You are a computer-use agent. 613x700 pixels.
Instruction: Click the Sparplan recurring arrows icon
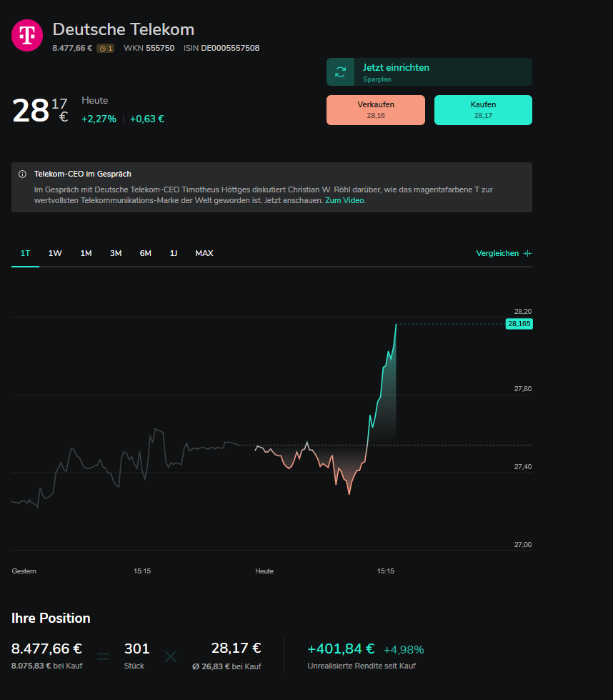[x=341, y=72]
